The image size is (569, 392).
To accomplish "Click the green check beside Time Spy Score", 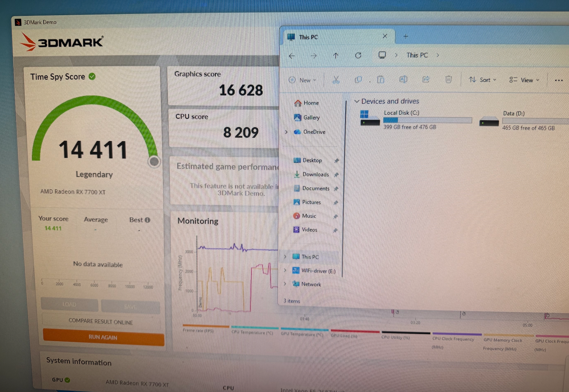I will [x=92, y=76].
